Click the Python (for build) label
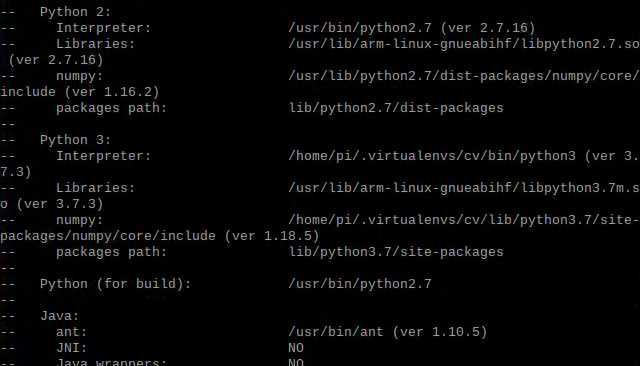 click(116, 284)
